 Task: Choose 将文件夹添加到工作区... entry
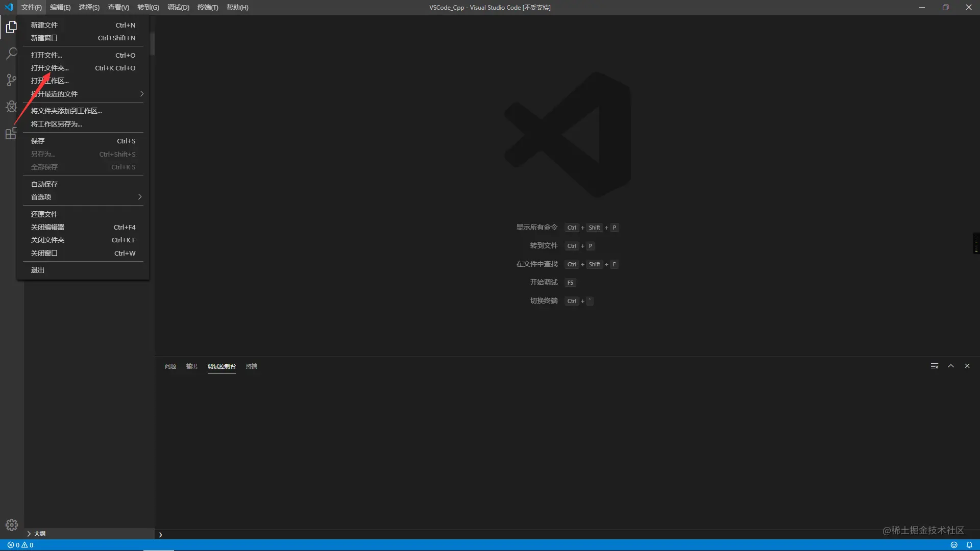(x=83, y=111)
